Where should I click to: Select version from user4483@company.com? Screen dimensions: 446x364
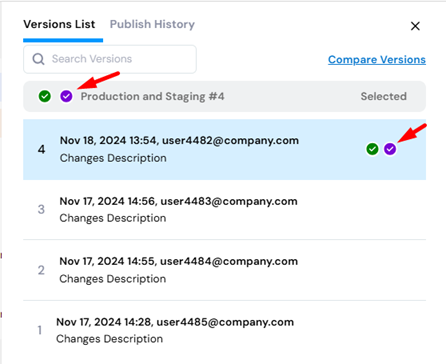224,210
